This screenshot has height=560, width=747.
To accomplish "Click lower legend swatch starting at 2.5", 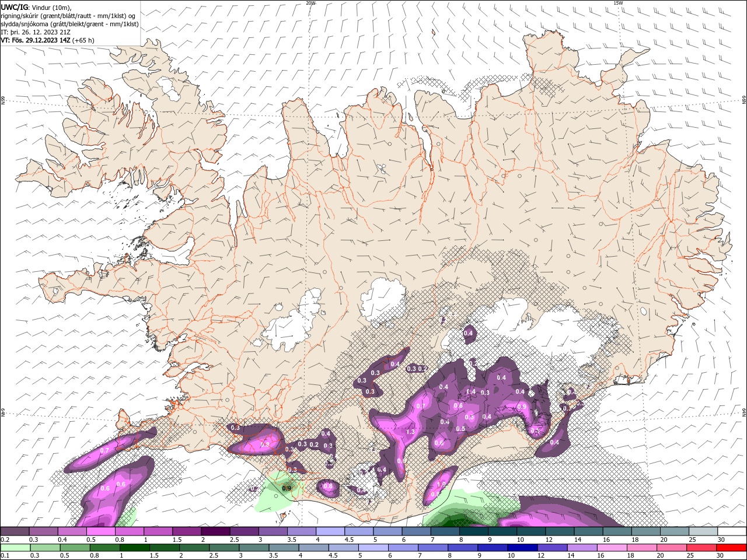I will 224,548.
